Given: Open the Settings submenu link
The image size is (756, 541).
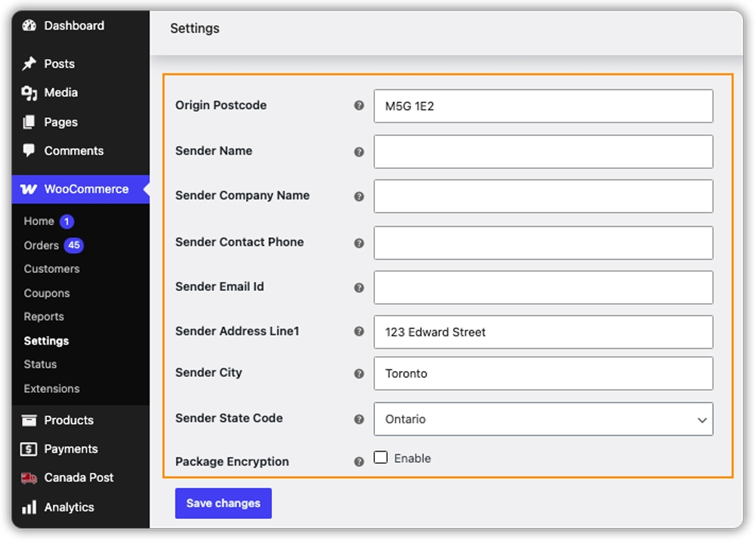Looking at the screenshot, I should 46,341.
